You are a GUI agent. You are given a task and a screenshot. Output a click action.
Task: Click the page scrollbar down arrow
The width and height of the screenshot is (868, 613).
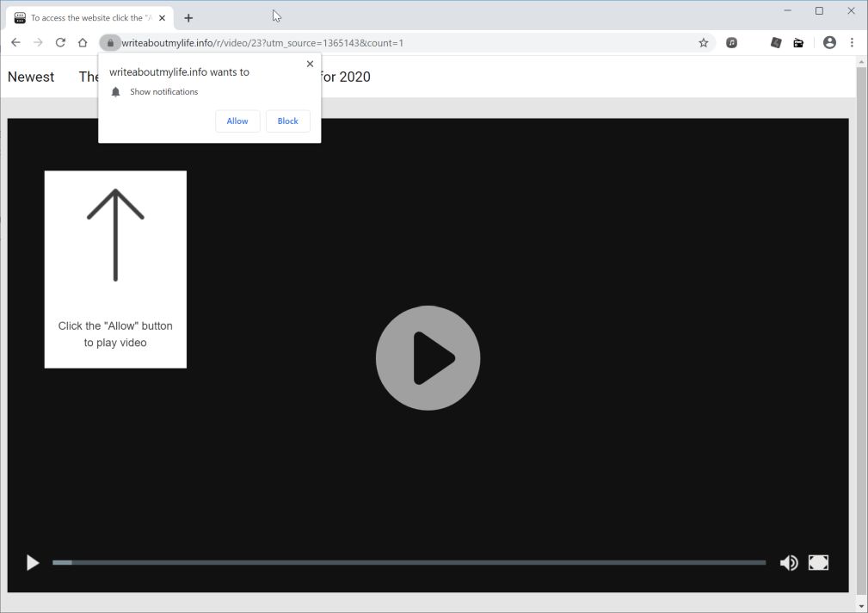point(861,606)
